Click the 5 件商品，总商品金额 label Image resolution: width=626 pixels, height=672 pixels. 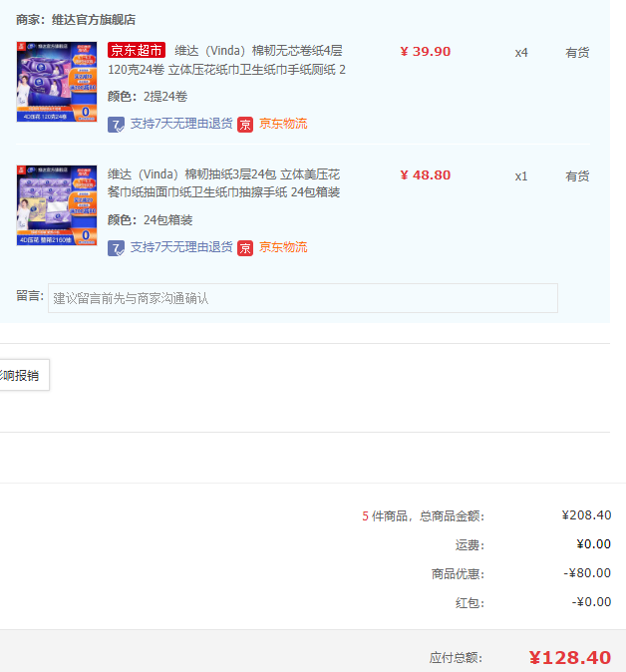pyautogui.click(x=424, y=516)
